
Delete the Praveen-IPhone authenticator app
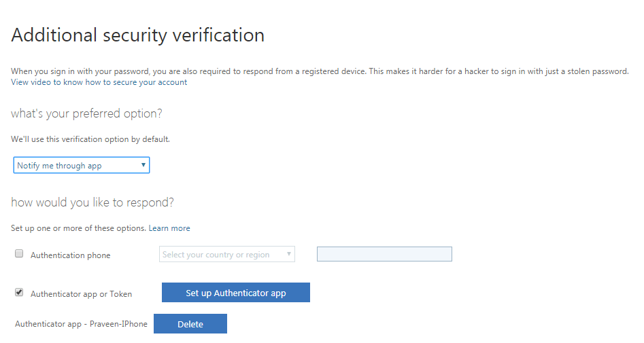click(x=190, y=324)
